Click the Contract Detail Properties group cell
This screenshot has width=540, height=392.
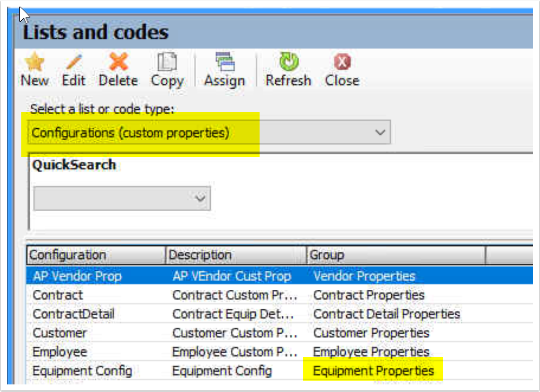coord(387,314)
